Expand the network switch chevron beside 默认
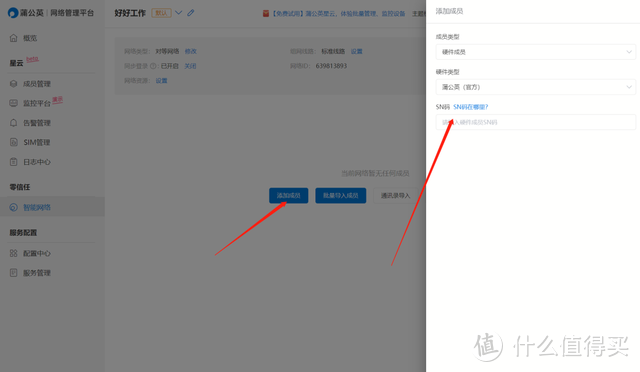The image size is (640, 372). tap(178, 13)
